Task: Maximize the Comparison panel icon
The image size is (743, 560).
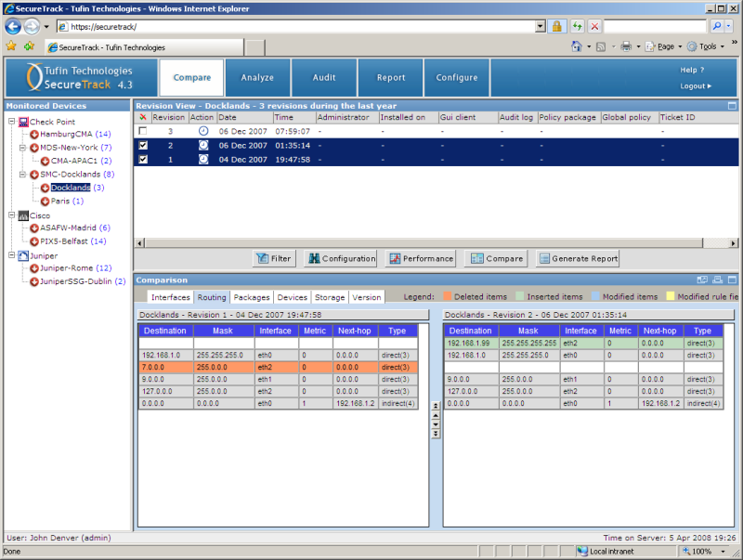Action: coord(733,280)
